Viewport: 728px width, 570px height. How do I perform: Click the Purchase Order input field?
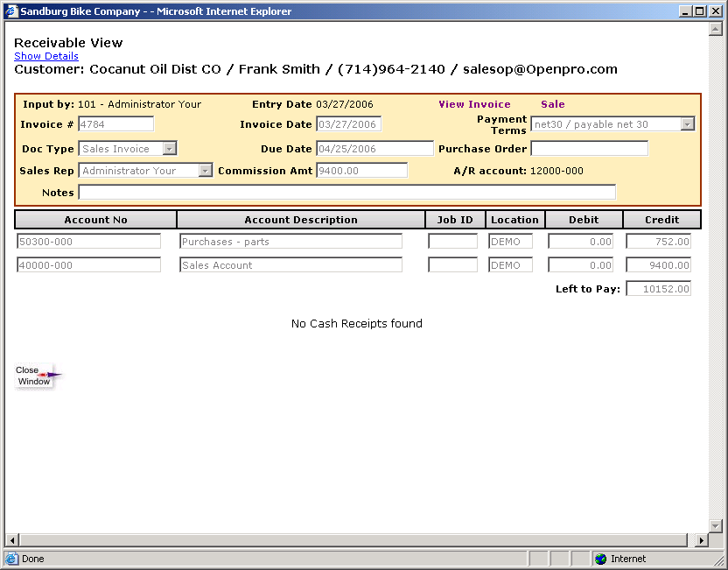coord(589,148)
